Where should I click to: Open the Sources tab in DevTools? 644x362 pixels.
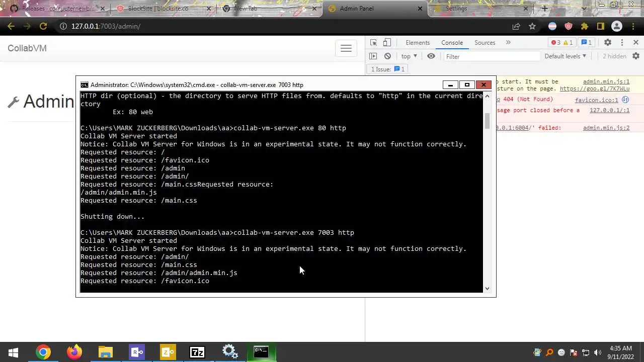tap(485, 43)
